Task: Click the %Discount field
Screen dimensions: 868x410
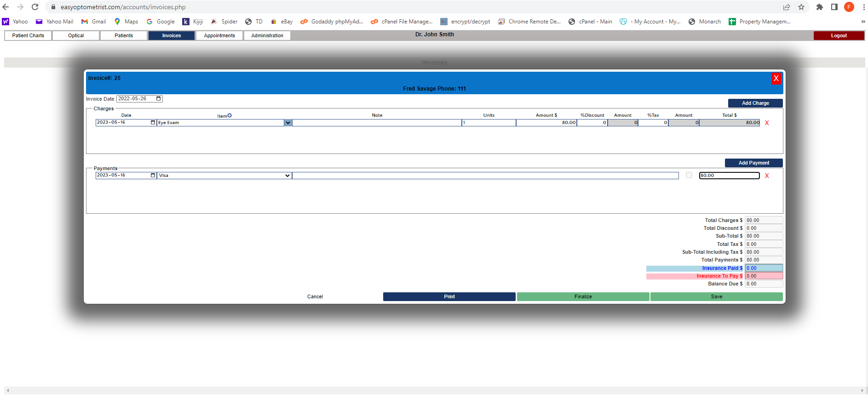Action: click(592, 123)
